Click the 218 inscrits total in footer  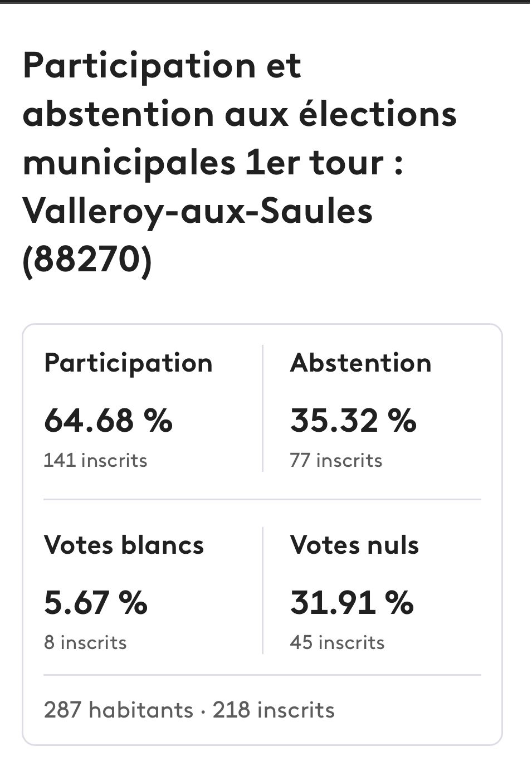click(274, 710)
